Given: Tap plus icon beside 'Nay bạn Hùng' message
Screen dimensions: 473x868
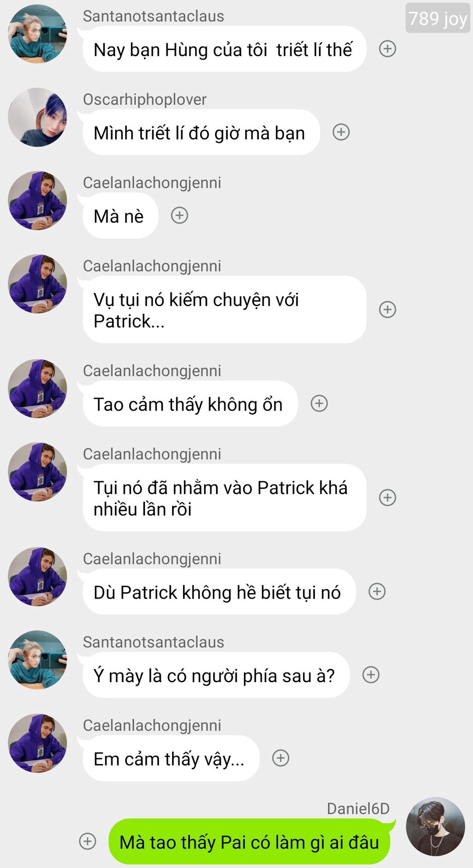Looking at the screenshot, I should click(387, 49).
